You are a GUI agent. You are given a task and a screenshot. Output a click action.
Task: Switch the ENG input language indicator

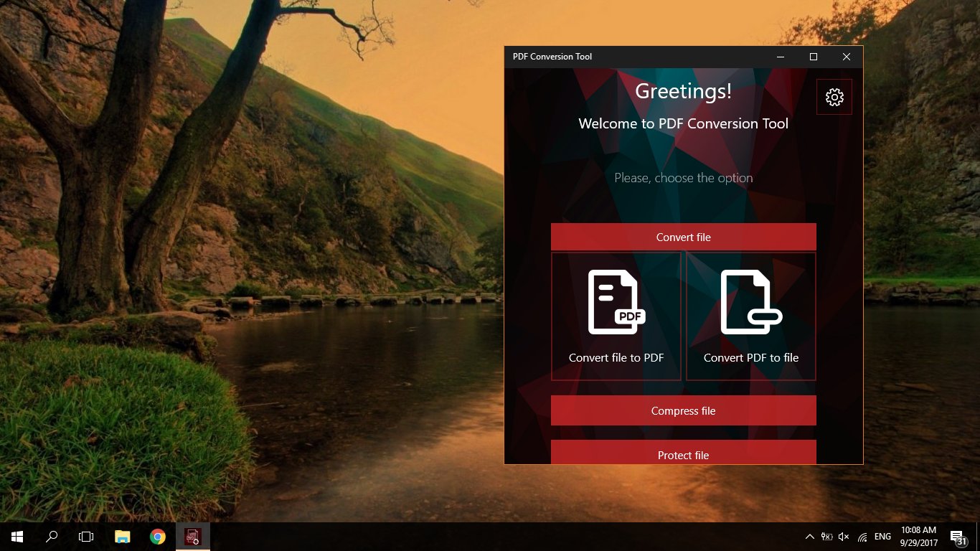pos(883,537)
